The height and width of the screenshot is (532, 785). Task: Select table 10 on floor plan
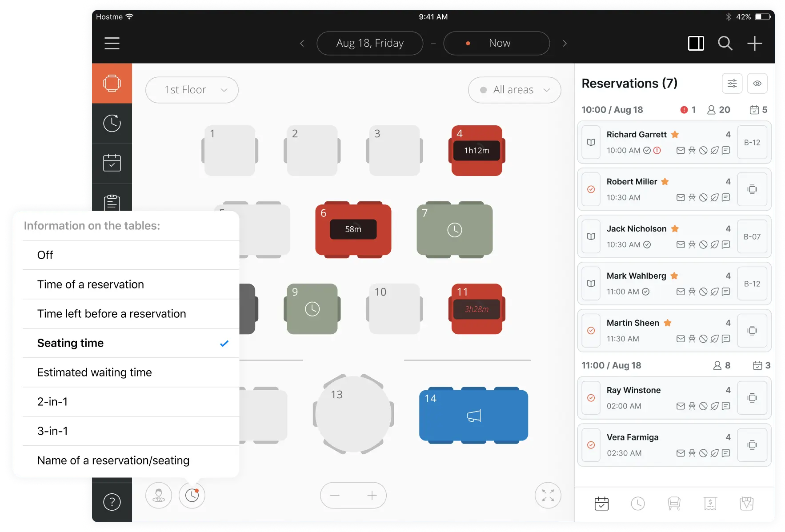[395, 309]
